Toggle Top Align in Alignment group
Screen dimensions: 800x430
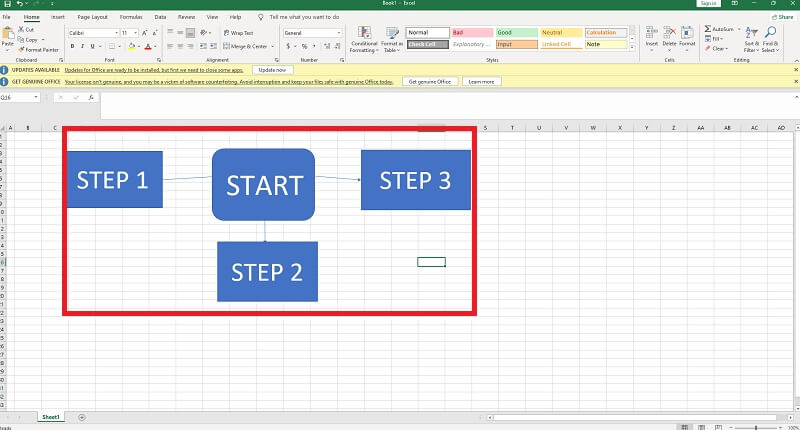click(x=170, y=33)
